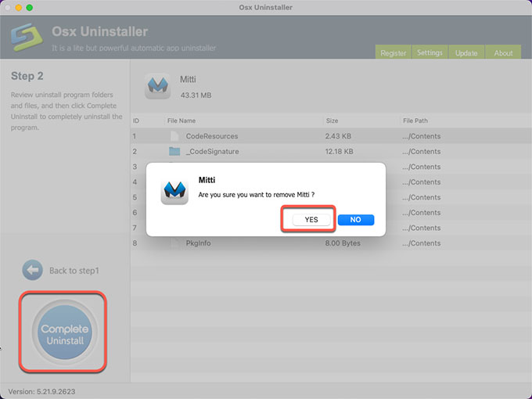Viewport: 532px width, 399px height.
Task: Click the Osx Uninstaller logo icon
Action: 27,39
